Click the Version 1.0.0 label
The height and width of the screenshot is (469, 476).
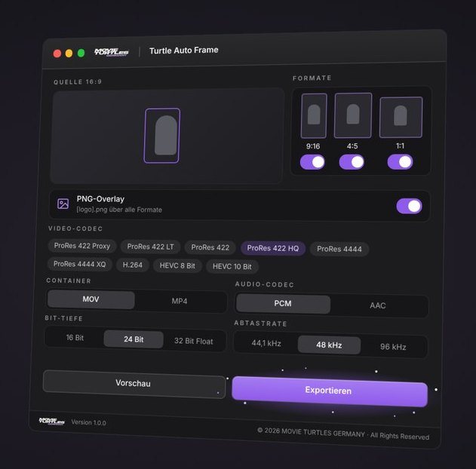89,422
